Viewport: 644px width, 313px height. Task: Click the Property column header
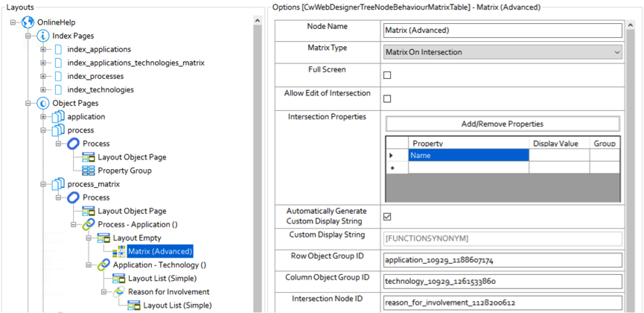pyautogui.click(x=469, y=142)
